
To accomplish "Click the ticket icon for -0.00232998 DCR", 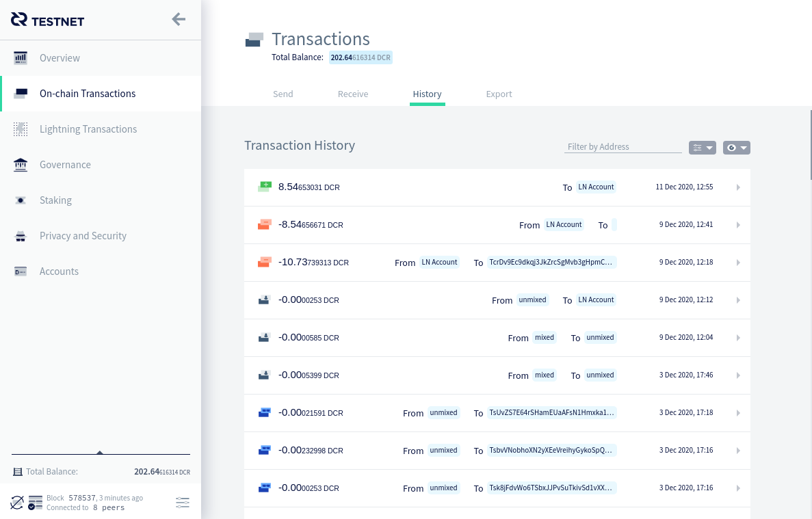I will point(265,450).
